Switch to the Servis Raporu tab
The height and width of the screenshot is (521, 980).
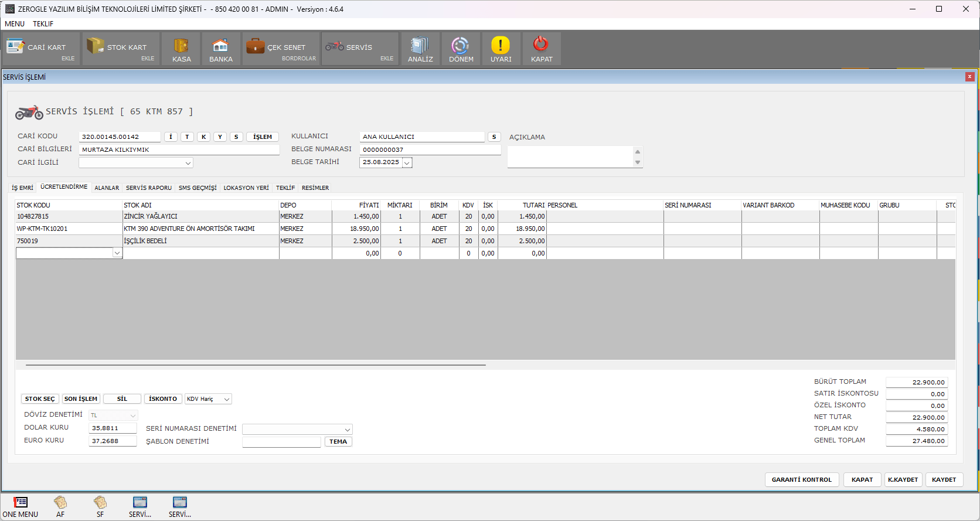(x=149, y=188)
